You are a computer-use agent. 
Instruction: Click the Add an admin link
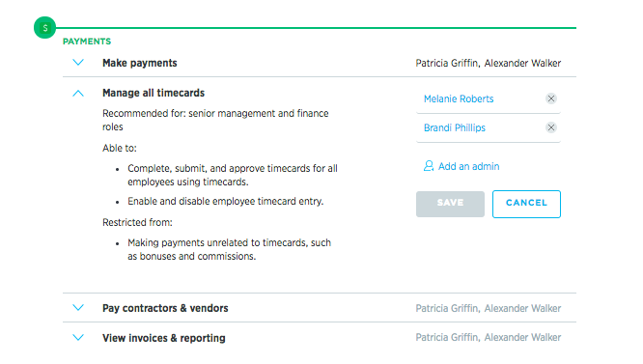(x=468, y=166)
